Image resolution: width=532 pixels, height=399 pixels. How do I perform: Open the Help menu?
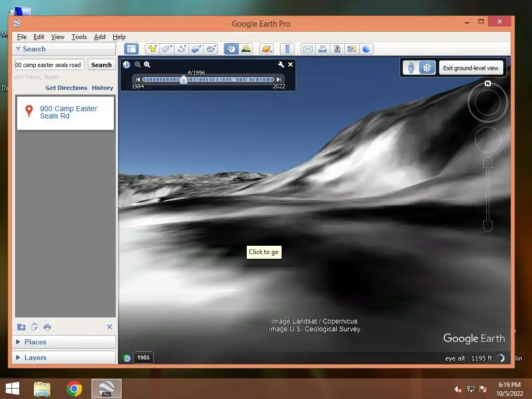pos(119,37)
